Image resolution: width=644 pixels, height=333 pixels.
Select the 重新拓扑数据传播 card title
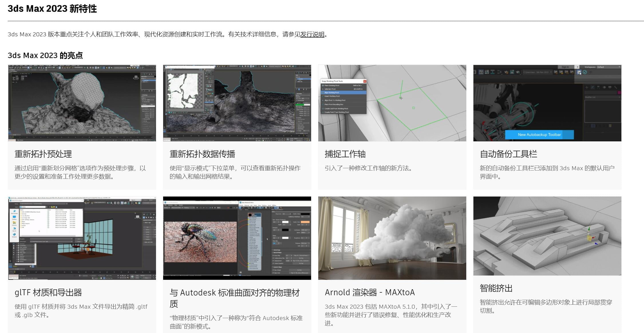point(202,154)
